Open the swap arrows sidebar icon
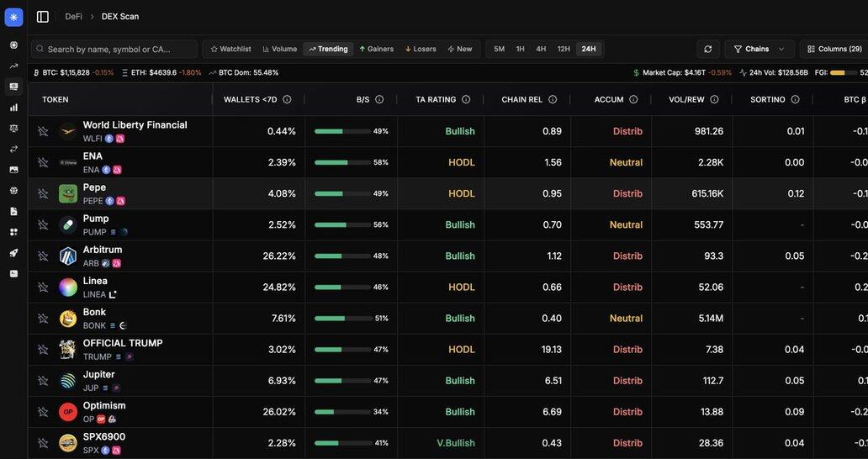 pyautogui.click(x=13, y=149)
